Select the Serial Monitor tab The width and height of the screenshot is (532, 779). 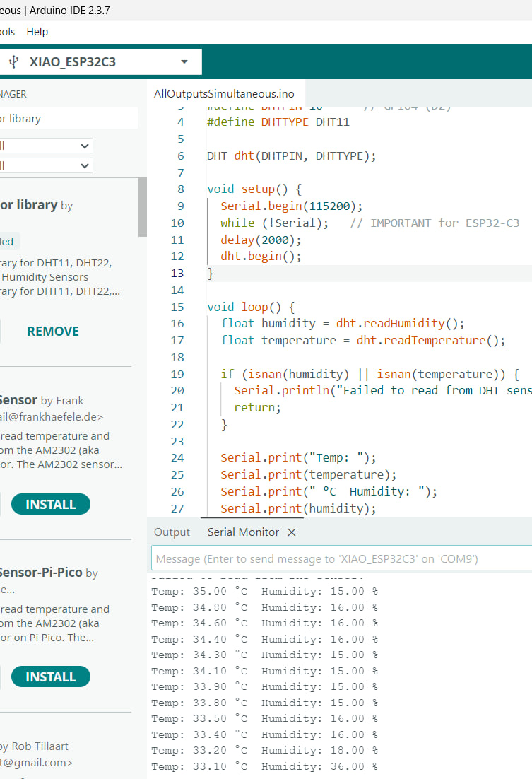(244, 532)
